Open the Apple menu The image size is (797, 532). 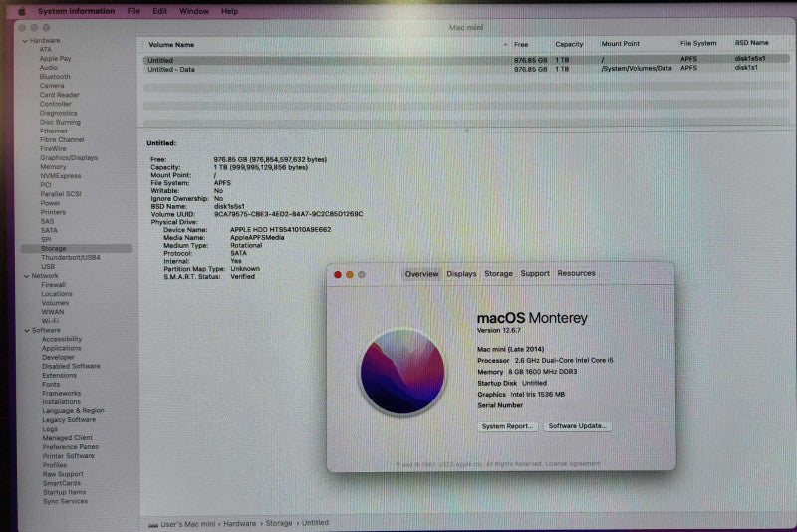22,11
